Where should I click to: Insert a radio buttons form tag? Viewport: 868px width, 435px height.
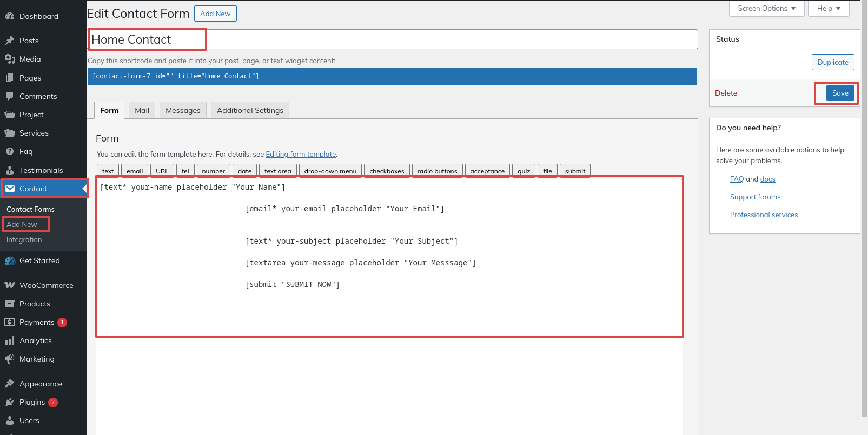(x=437, y=171)
